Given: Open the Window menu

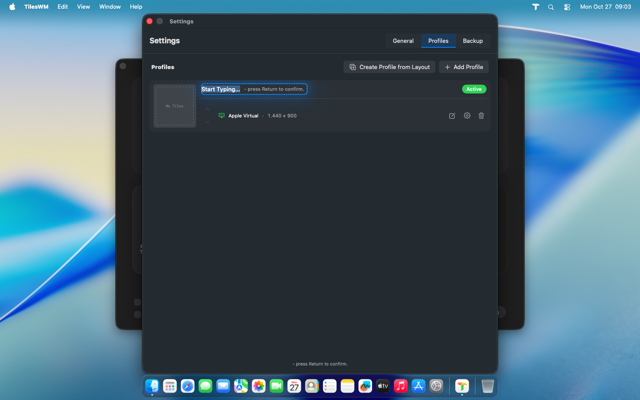Looking at the screenshot, I should [110, 6].
